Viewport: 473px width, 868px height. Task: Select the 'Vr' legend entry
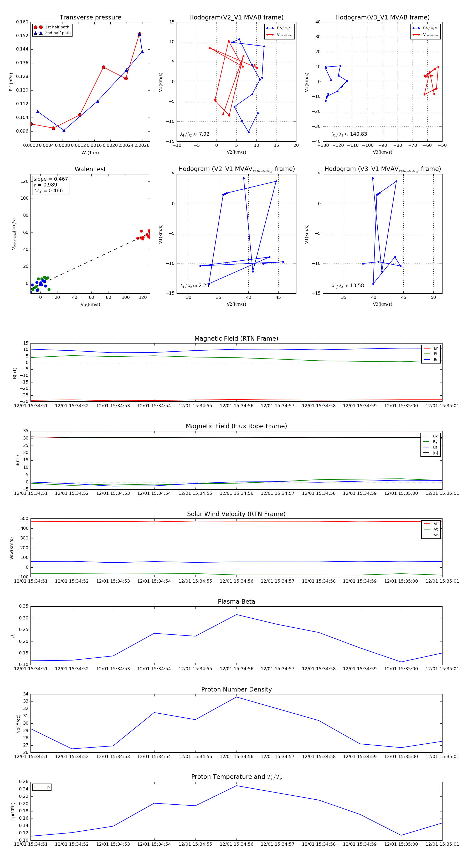coord(431,524)
